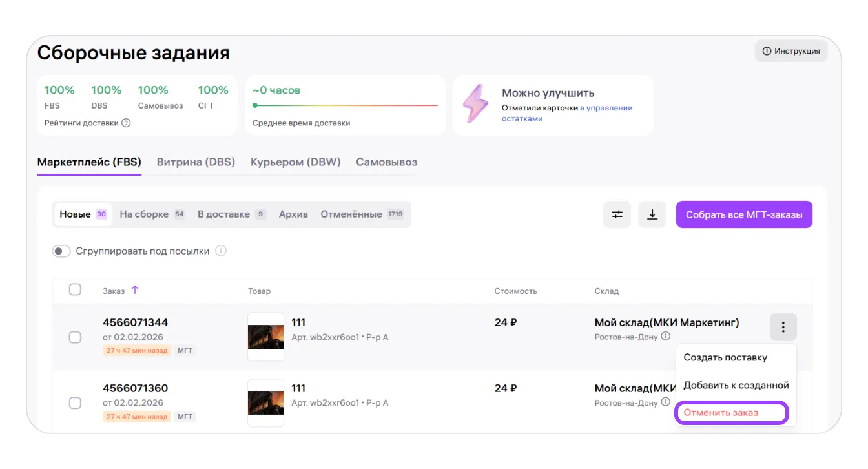This screenshot has height=469, width=868.
Task: Click the average delivery time gradient bar
Action: click(345, 105)
